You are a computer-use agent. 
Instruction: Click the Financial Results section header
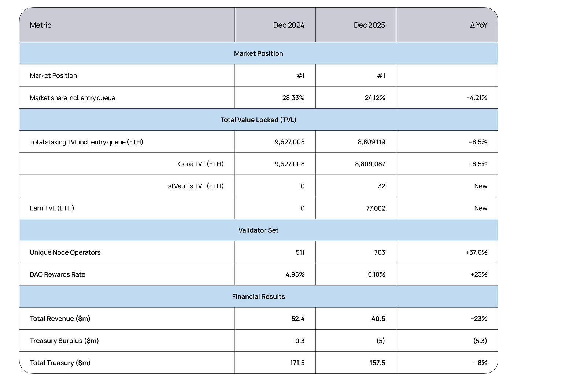coord(258,297)
